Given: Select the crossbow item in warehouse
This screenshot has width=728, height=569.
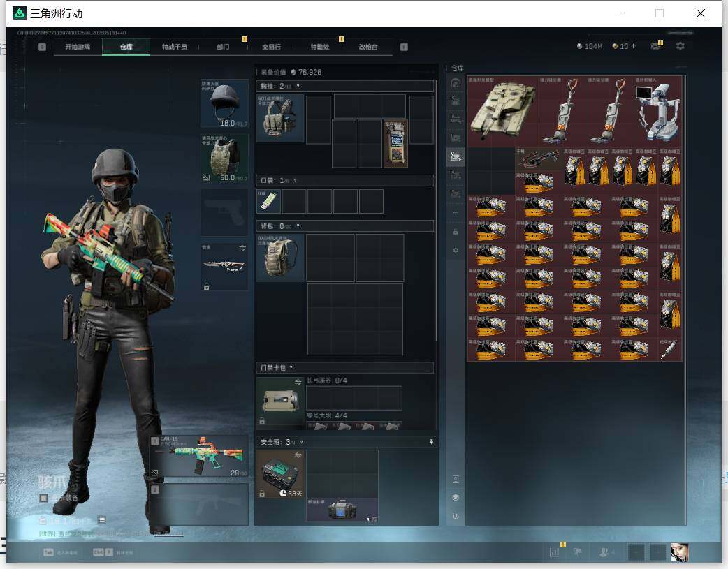Looking at the screenshot, I should click(539, 159).
